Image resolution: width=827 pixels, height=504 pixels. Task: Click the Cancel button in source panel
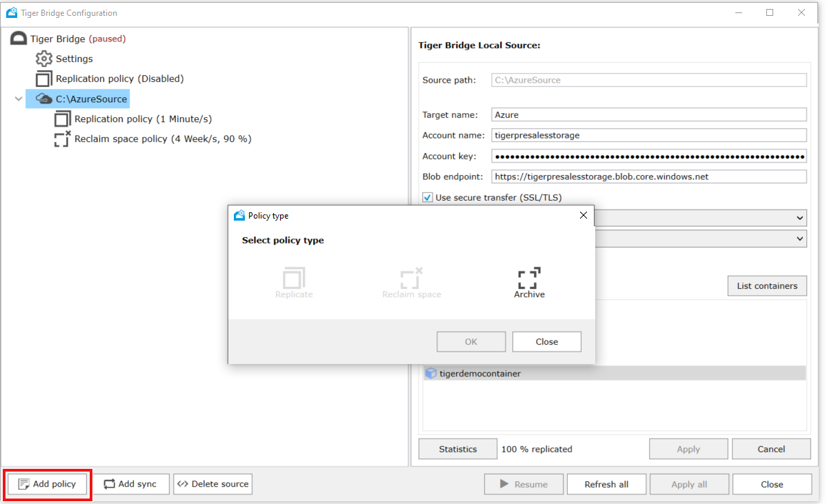[771, 449]
